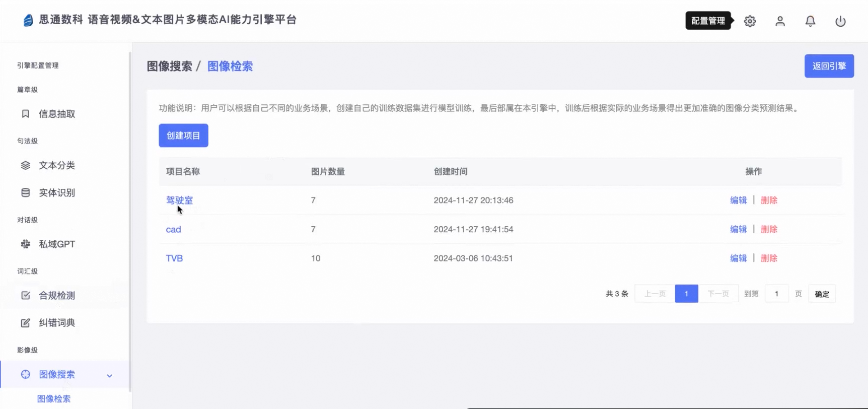Click the settings gear icon
Viewport: 868px width, 409px height.
click(x=750, y=21)
